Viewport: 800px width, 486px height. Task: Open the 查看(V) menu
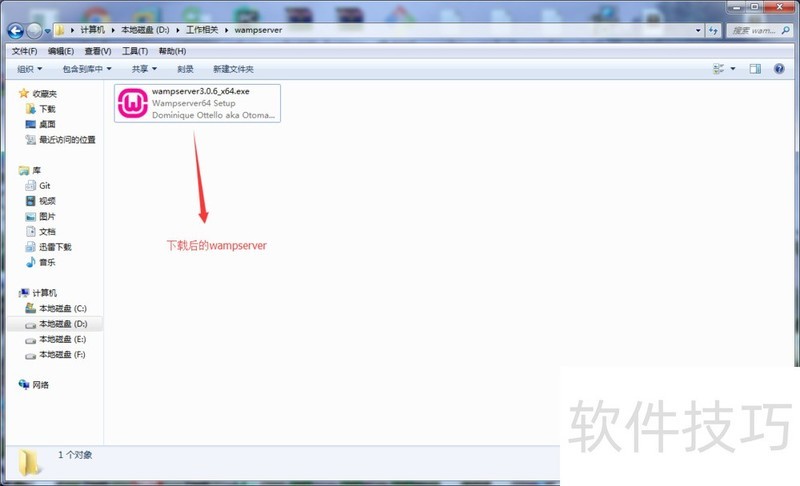point(98,51)
